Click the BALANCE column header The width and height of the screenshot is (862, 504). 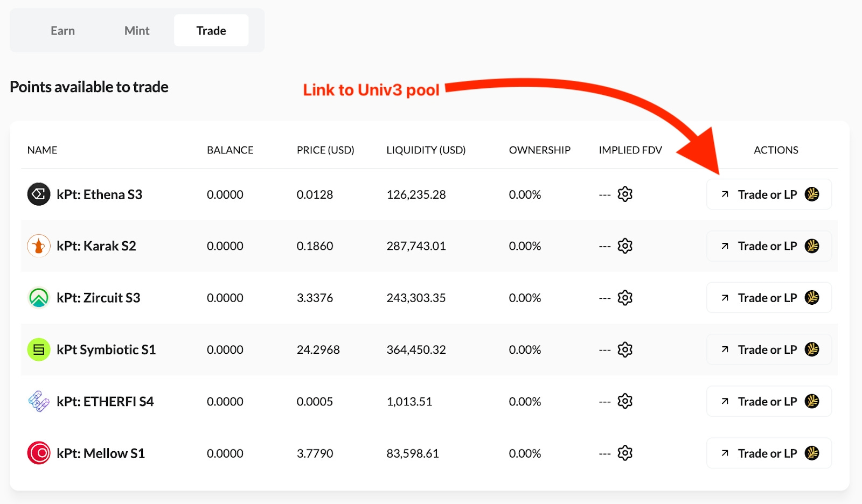230,150
